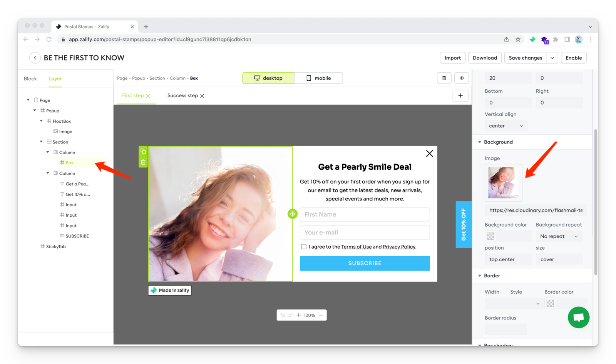Switch to the Block tab

pyautogui.click(x=30, y=78)
